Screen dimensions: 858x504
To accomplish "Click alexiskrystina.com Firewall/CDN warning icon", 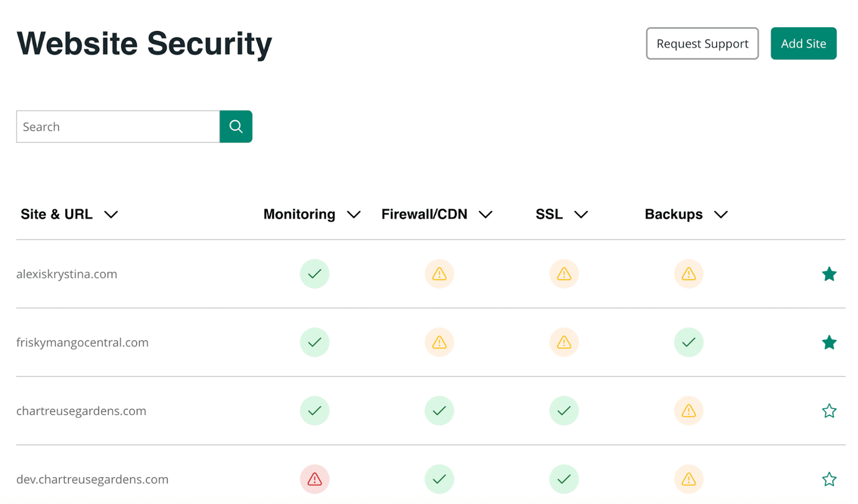I will [439, 274].
